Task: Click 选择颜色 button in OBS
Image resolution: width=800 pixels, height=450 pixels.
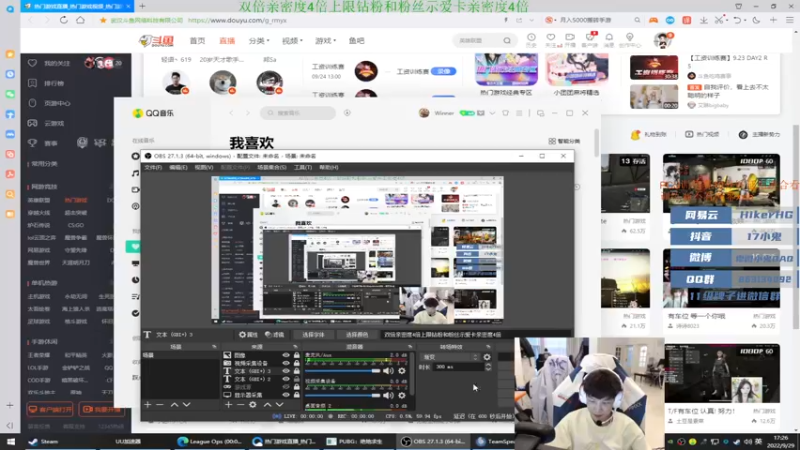Action: pyautogui.click(x=357, y=335)
